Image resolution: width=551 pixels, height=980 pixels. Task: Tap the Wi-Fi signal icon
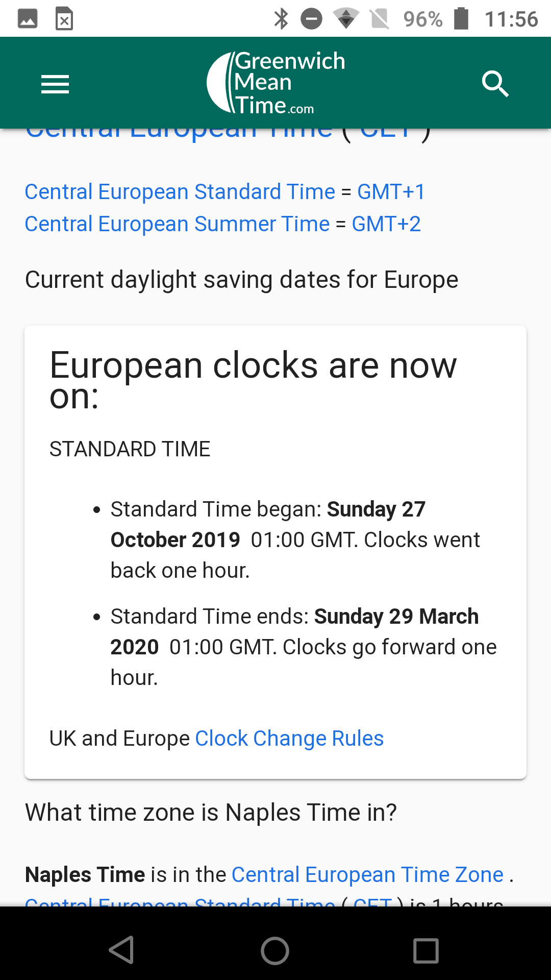346,19
